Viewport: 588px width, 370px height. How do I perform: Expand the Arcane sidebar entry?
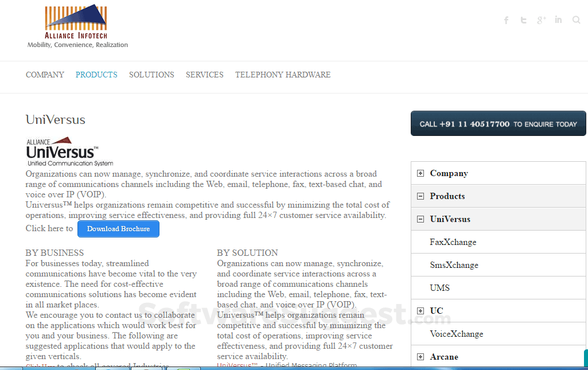pyautogui.click(x=420, y=356)
